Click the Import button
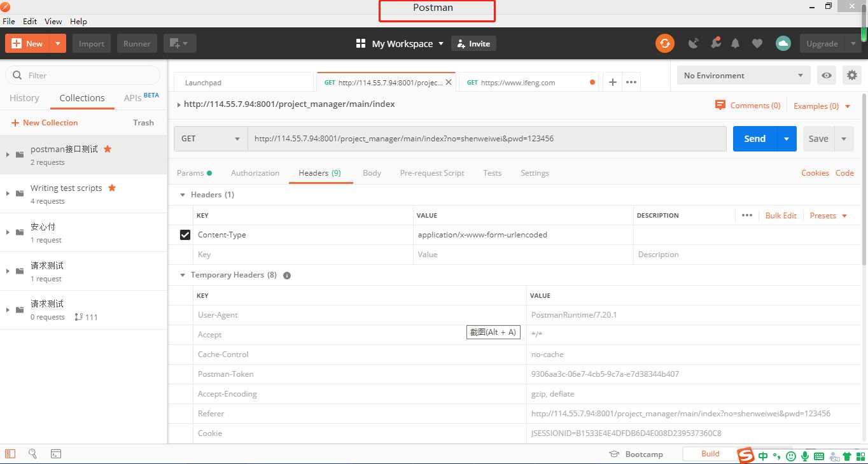This screenshot has width=868, height=464. pyautogui.click(x=92, y=43)
